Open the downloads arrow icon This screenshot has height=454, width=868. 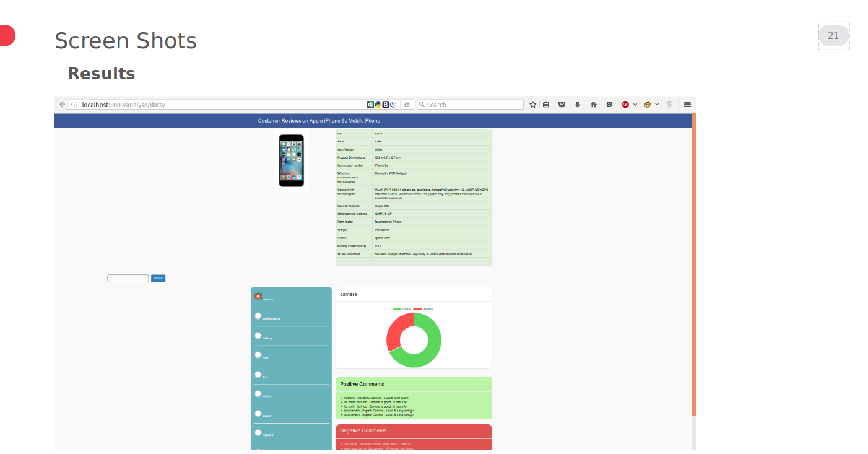pos(578,105)
